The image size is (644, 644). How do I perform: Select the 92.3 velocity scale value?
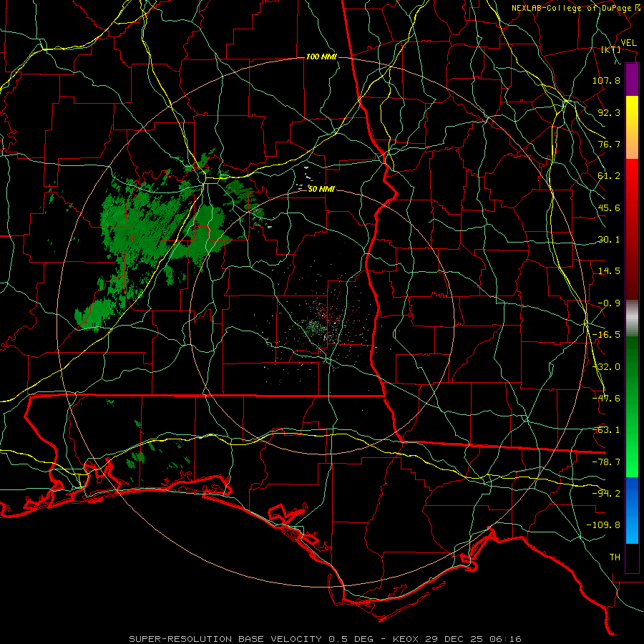coord(609,112)
